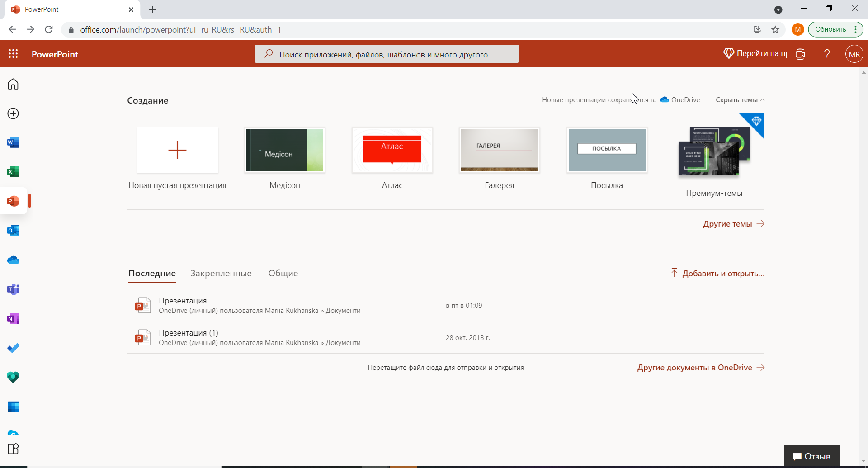Open the MR account profile menu
The width and height of the screenshot is (868, 468).
pos(854,54)
